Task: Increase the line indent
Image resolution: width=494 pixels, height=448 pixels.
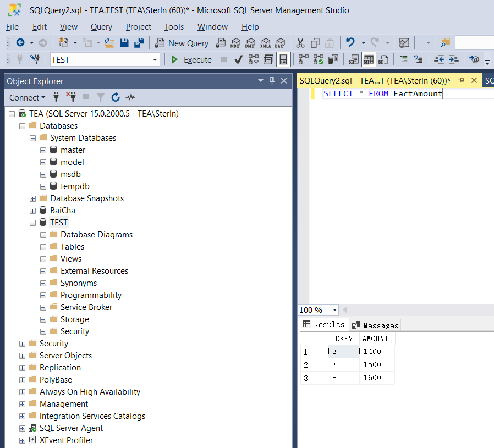Action: (x=454, y=59)
